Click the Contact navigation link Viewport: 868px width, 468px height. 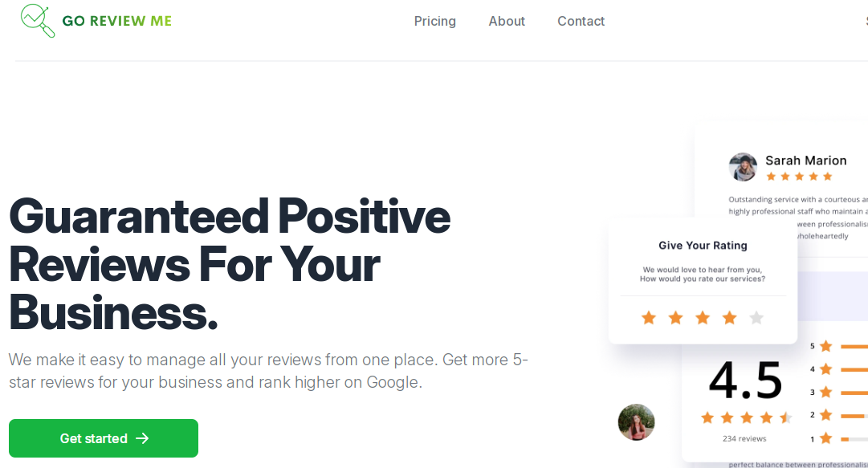click(581, 21)
